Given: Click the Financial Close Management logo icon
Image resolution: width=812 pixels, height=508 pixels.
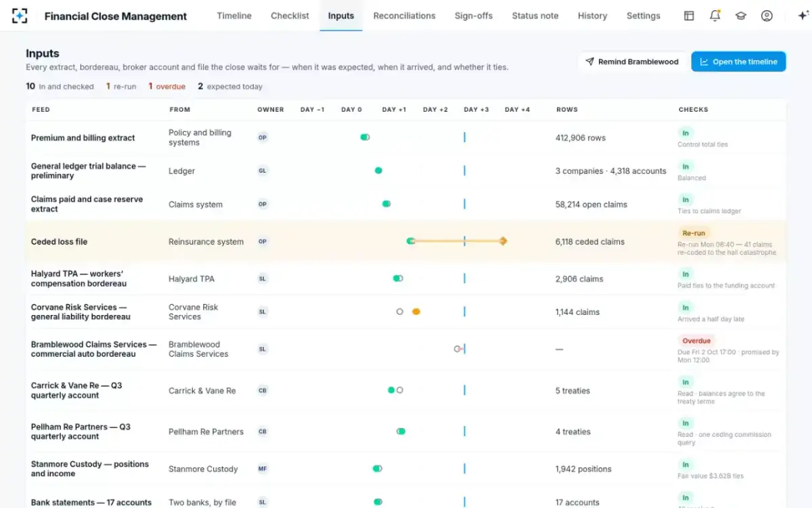Looking at the screenshot, I should [x=20, y=16].
